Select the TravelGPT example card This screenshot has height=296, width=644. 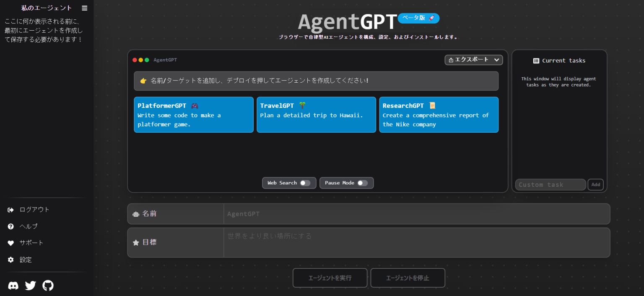316,115
